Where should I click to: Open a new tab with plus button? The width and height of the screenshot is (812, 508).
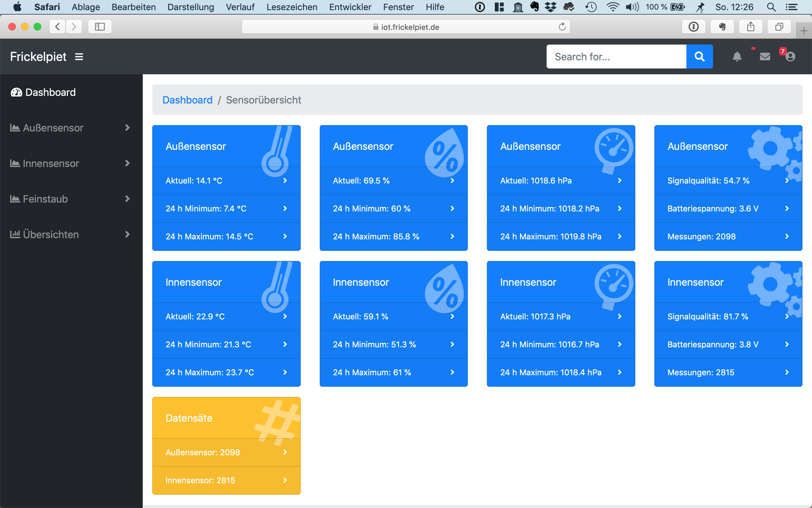click(804, 31)
